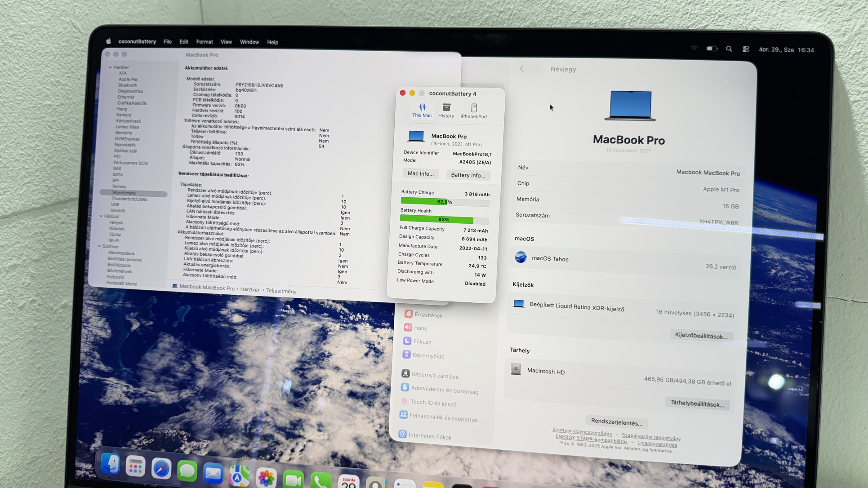The width and height of the screenshot is (868, 488).
Task: Open Kijelzőbeállítások display settings
Action: click(x=700, y=336)
